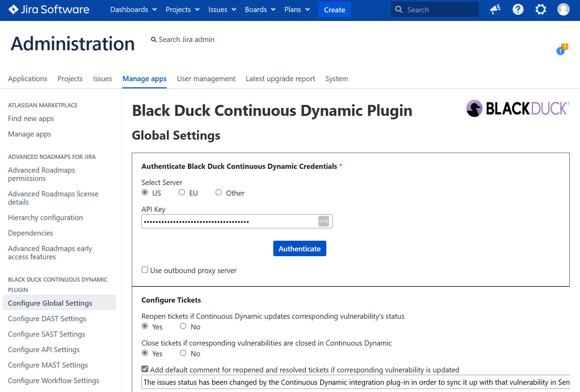Click the password reveal icon in API Key
This screenshot has height=392, width=580.
click(x=324, y=221)
